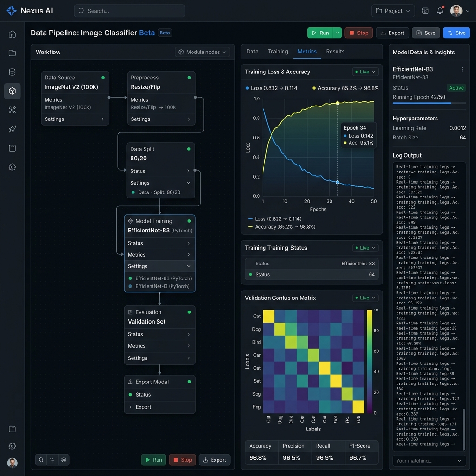Click Run in workflow bottom toolbar
This screenshot has height=476, width=476.
click(x=153, y=460)
